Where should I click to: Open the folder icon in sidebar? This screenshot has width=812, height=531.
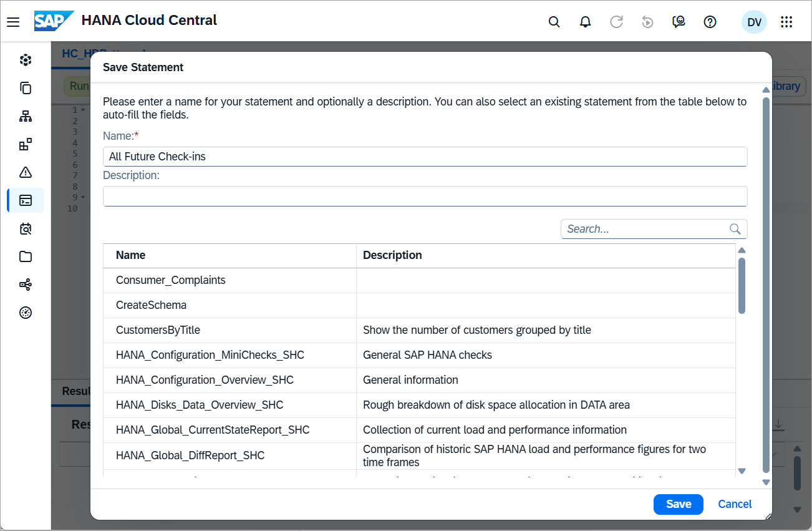[x=26, y=256]
